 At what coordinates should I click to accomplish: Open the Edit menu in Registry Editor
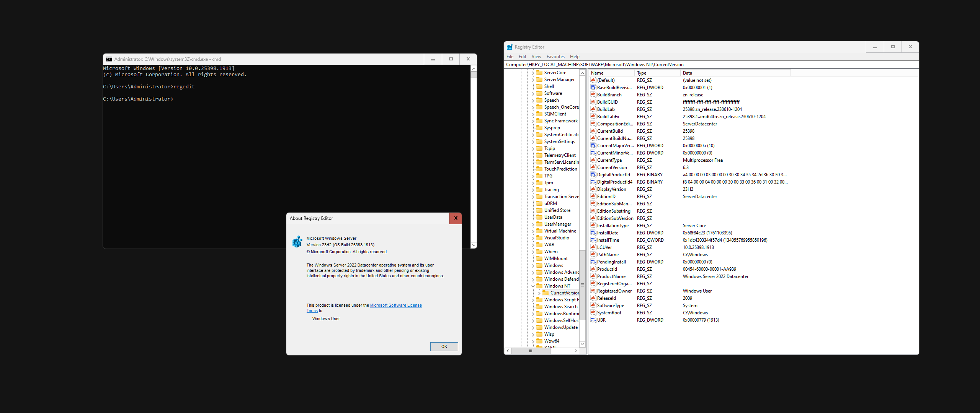(522, 57)
